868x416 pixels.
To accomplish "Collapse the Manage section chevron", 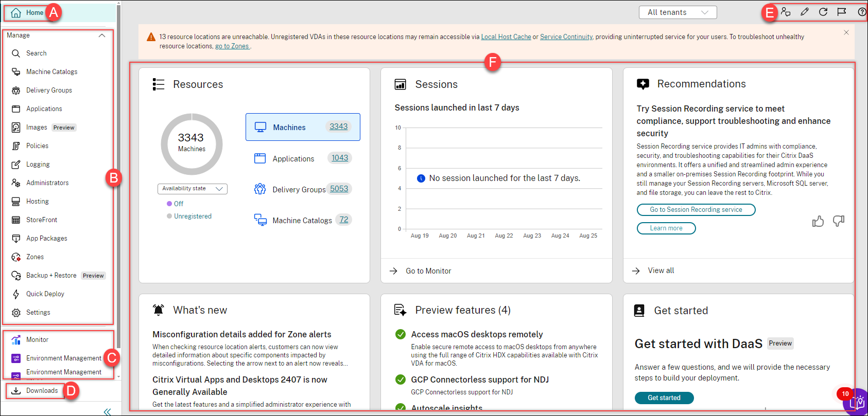I will [x=102, y=35].
